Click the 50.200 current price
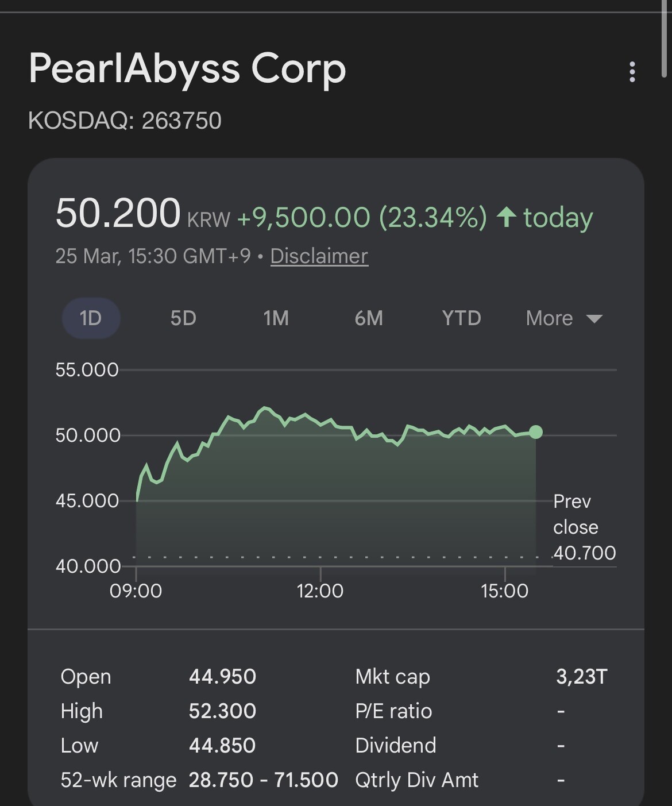The height and width of the screenshot is (806, 672). (118, 214)
